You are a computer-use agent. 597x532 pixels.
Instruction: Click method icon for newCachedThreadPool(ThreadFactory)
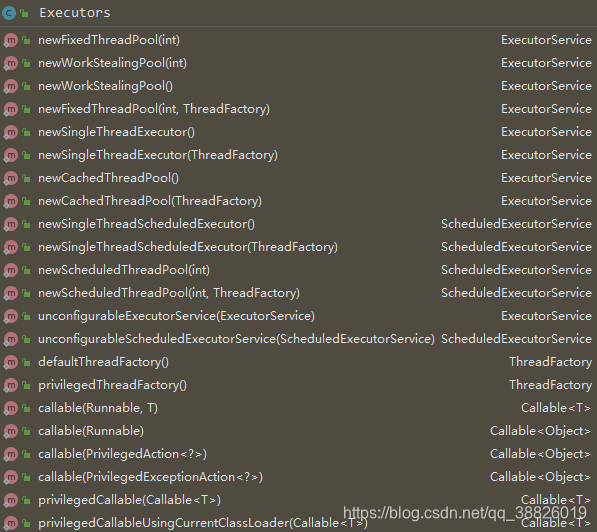pos(11,201)
